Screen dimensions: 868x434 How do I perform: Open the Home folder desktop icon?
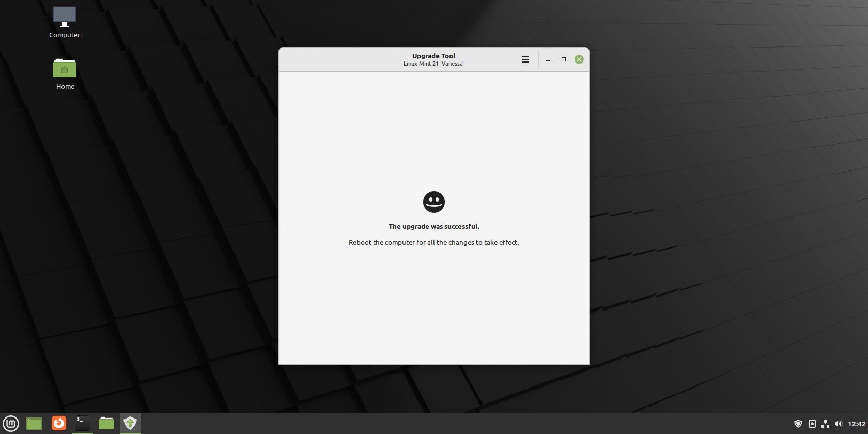[x=65, y=74]
